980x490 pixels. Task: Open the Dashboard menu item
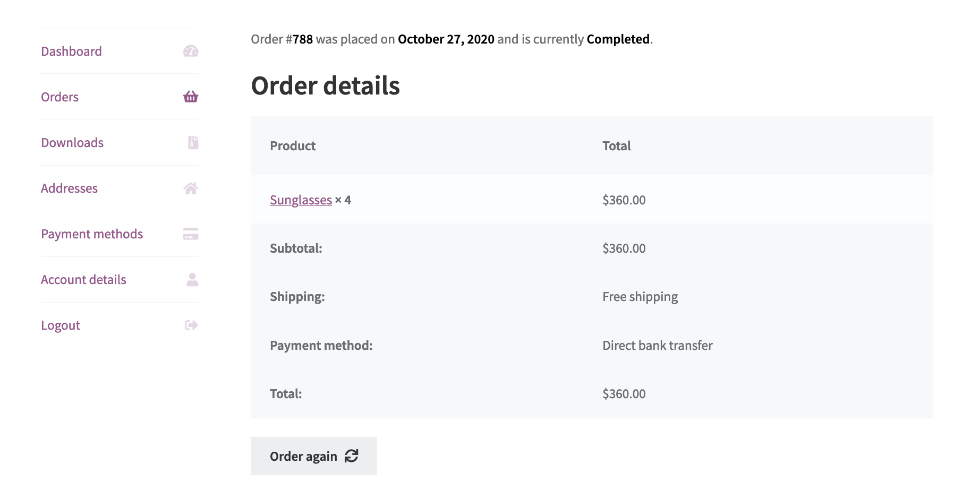71,51
